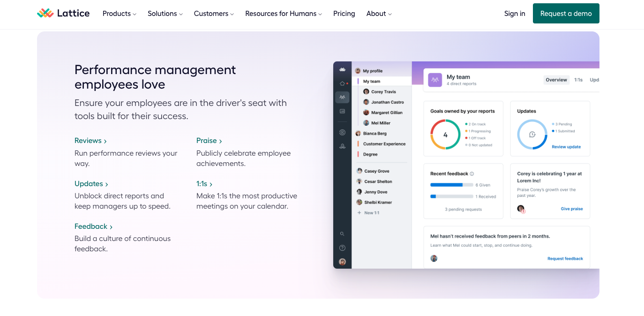
Task: Click Corey Travis's avatar
Action: click(366, 92)
